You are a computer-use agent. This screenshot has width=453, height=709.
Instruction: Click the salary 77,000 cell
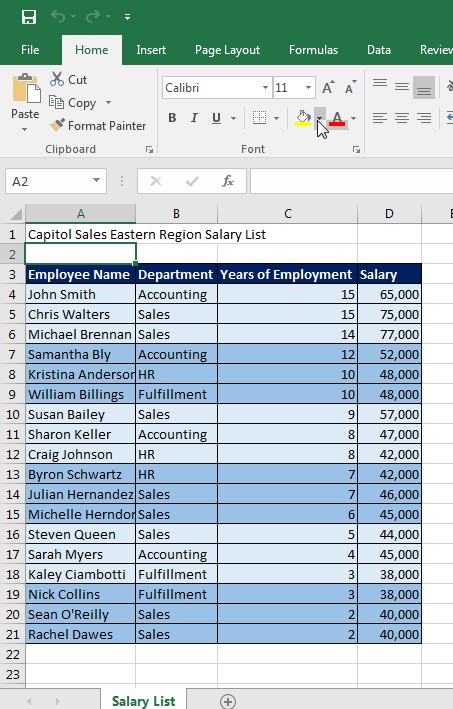pos(389,335)
